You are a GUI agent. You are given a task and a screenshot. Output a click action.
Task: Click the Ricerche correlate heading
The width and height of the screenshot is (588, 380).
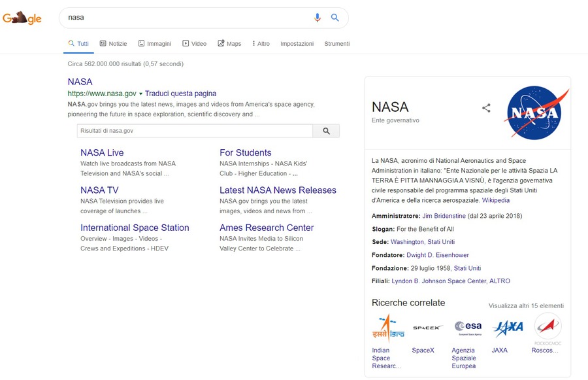point(408,303)
